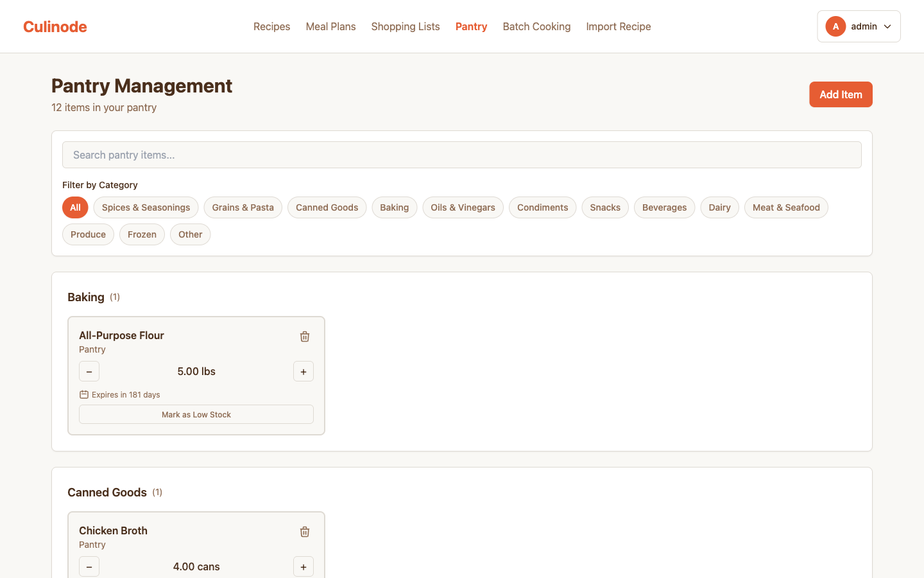The image size is (924, 578).
Task: Increase All-Purpose Flour quantity
Action: (304, 371)
